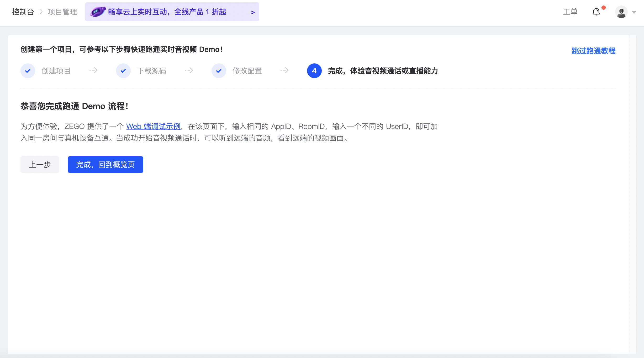Click the 创建项目 step checkmark icon
The image size is (644, 358).
coord(28,71)
